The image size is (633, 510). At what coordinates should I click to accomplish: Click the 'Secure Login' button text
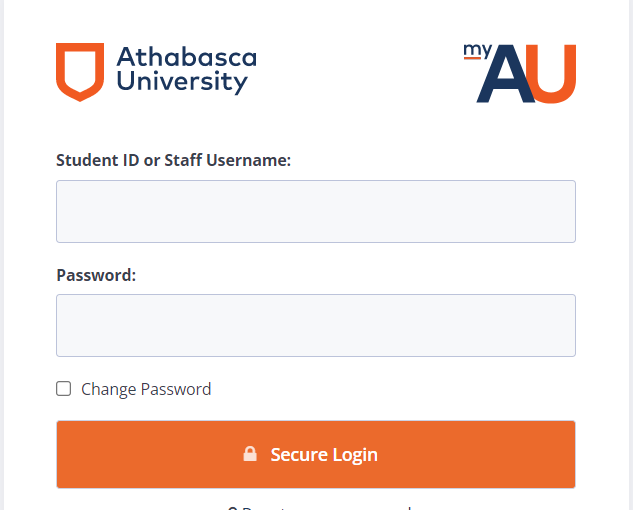tap(324, 454)
